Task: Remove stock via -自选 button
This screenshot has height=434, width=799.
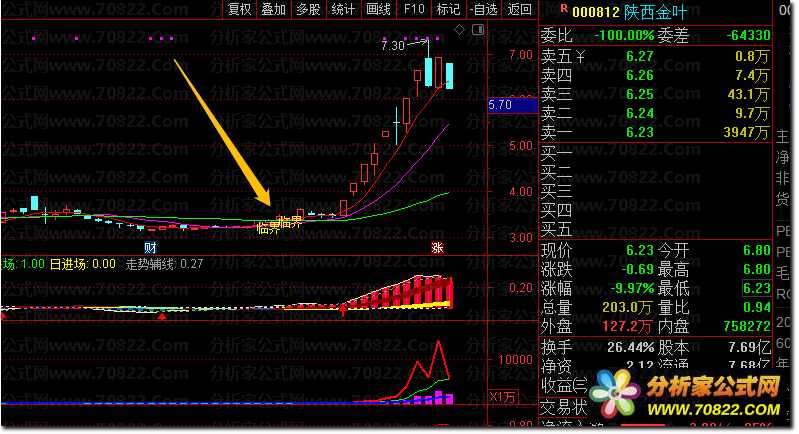Action: (483, 9)
